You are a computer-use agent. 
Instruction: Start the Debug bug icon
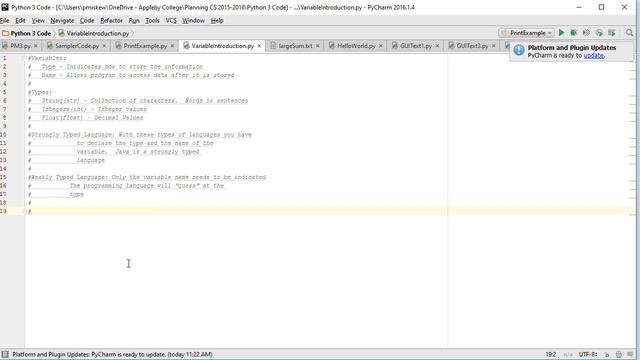[573, 33]
